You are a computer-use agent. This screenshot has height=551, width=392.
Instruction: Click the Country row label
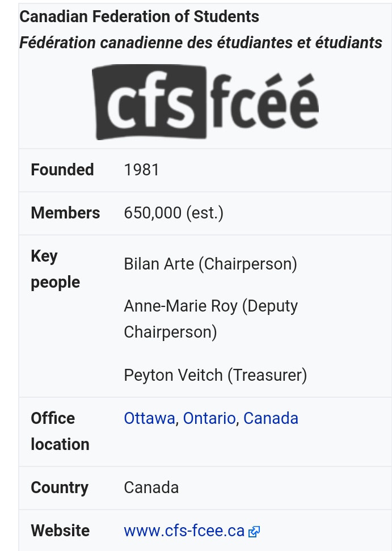[60, 487]
